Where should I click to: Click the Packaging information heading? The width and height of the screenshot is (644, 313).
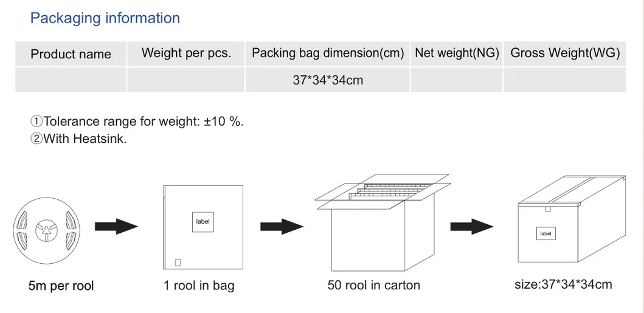(105, 18)
